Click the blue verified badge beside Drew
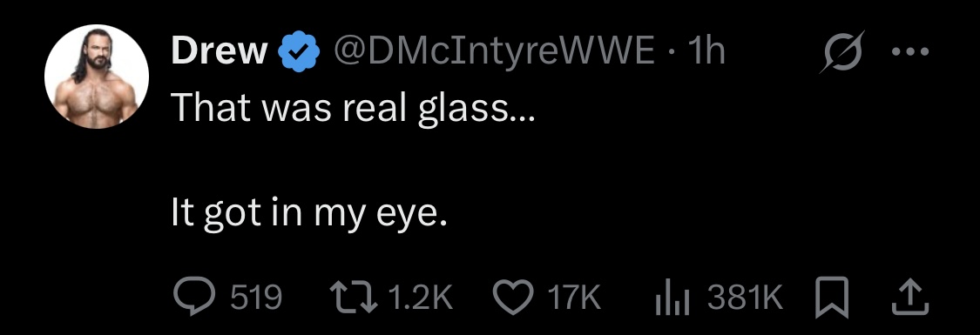This screenshot has height=335, width=980. [x=299, y=52]
